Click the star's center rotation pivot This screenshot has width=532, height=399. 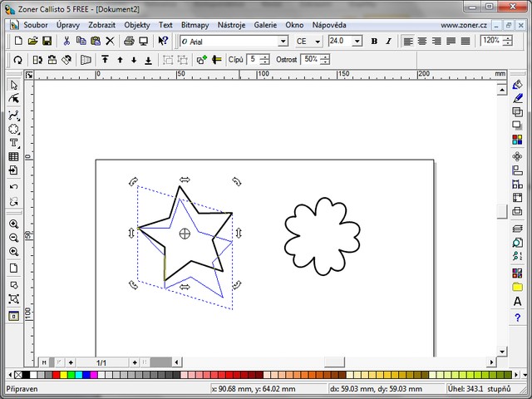coord(185,234)
